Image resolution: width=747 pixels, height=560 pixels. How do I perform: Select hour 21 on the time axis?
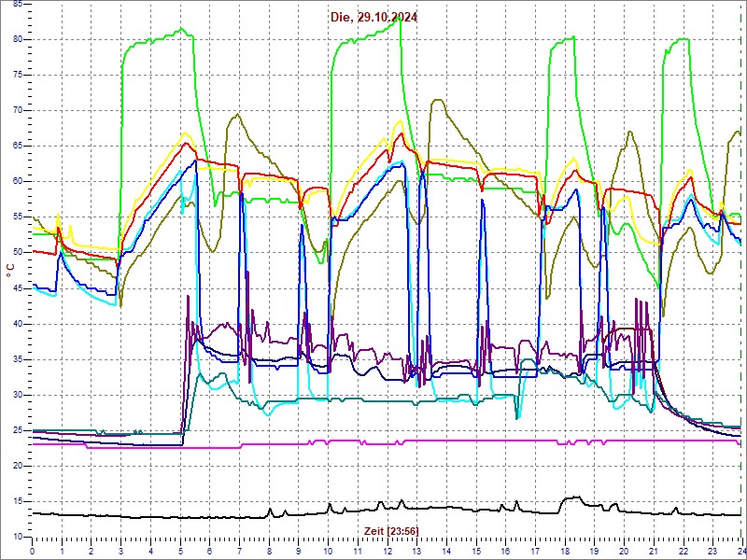point(653,551)
